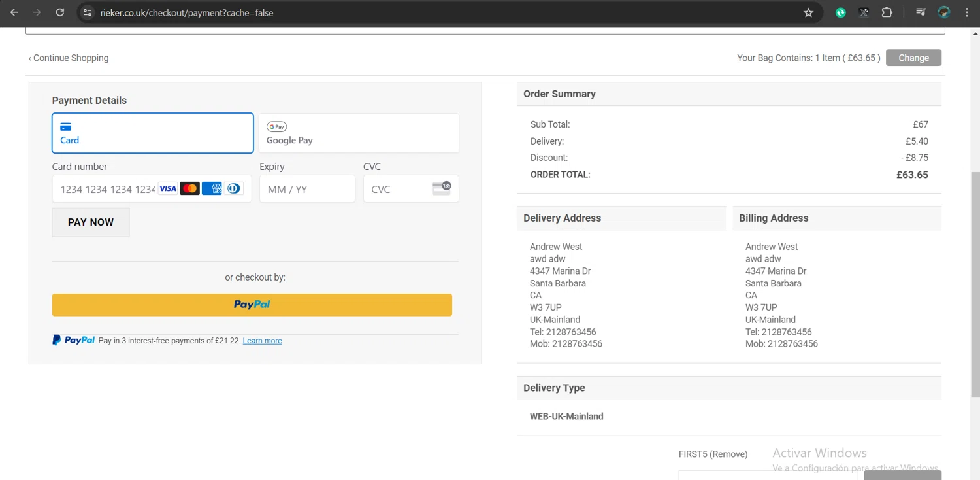Open the Chrome profile avatar
Screen dimensions: 980x480
[943, 12]
